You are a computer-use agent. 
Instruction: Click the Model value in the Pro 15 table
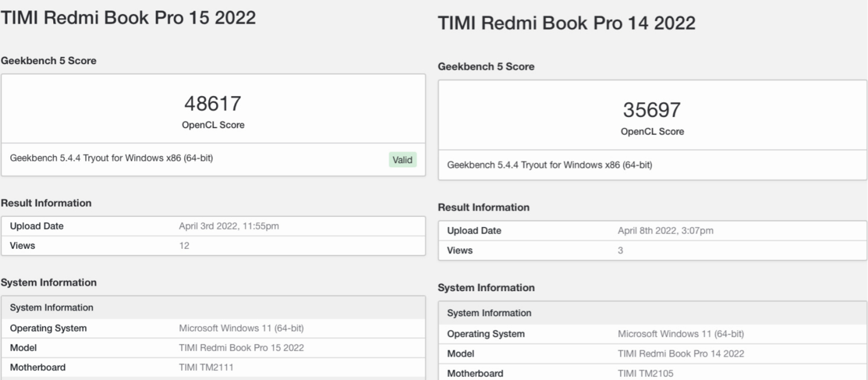(241, 348)
